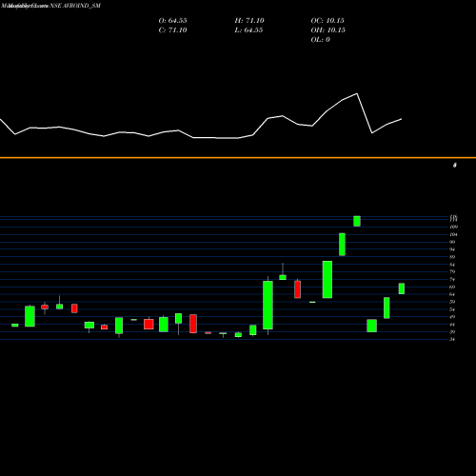
Task: Select the high value H: 71.10
Action: coord(249,21)
